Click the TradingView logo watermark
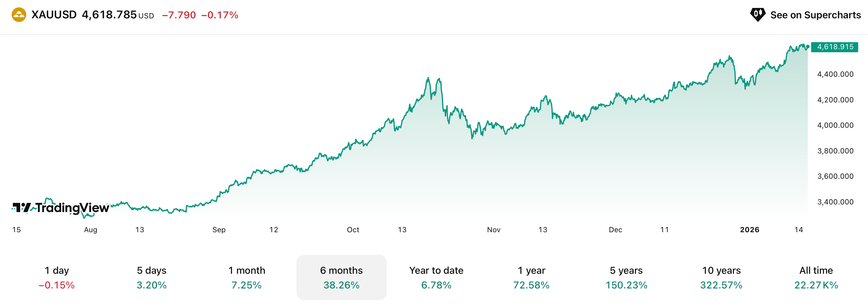Screen dimensions: 868x308 click(x=61, y=207)
